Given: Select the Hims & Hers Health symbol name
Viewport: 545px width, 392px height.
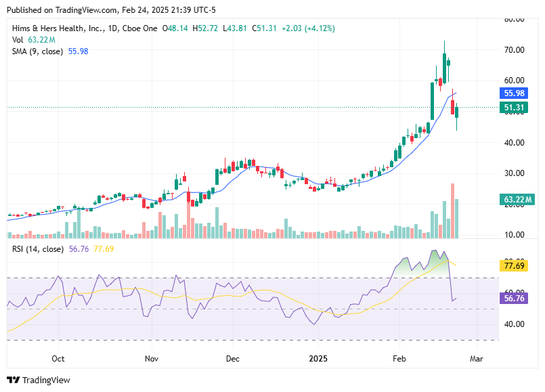Looking at the screenshot, I should point(54,28).
